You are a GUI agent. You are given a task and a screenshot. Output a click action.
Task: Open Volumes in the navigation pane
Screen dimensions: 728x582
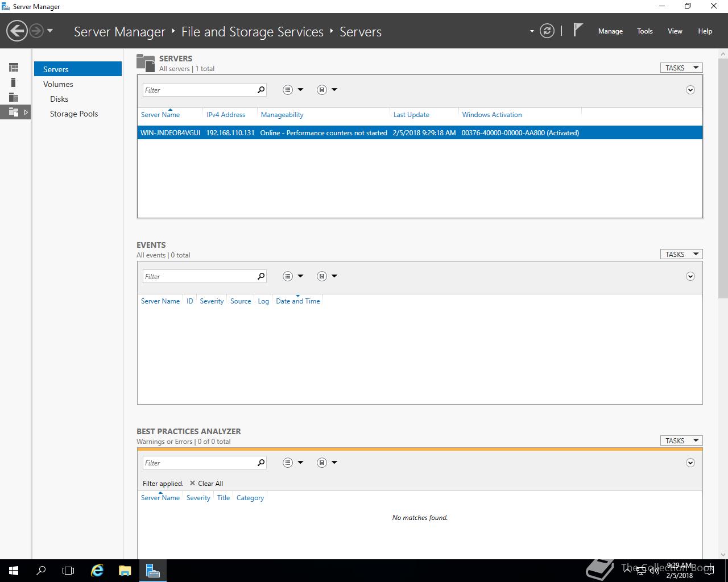point(58,84)
